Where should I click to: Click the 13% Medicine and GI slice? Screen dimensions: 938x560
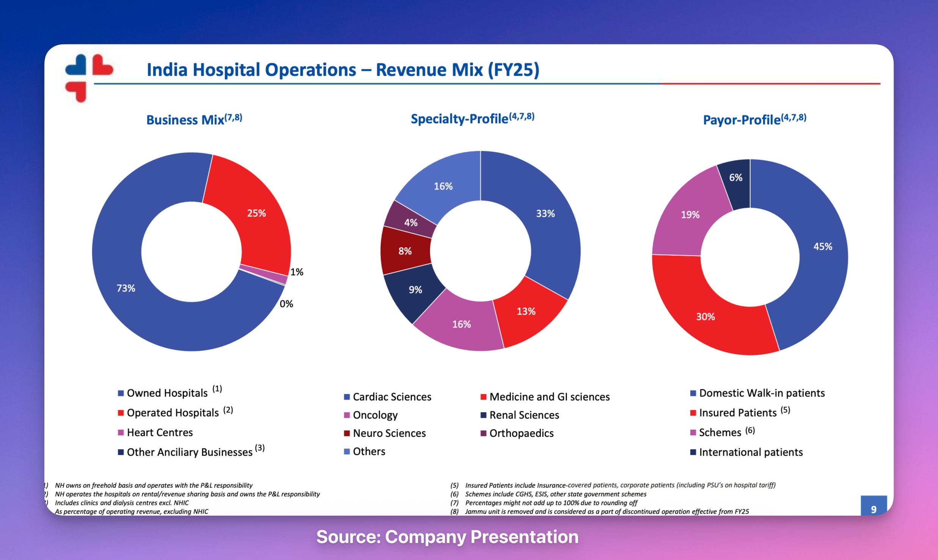(526, 312)
